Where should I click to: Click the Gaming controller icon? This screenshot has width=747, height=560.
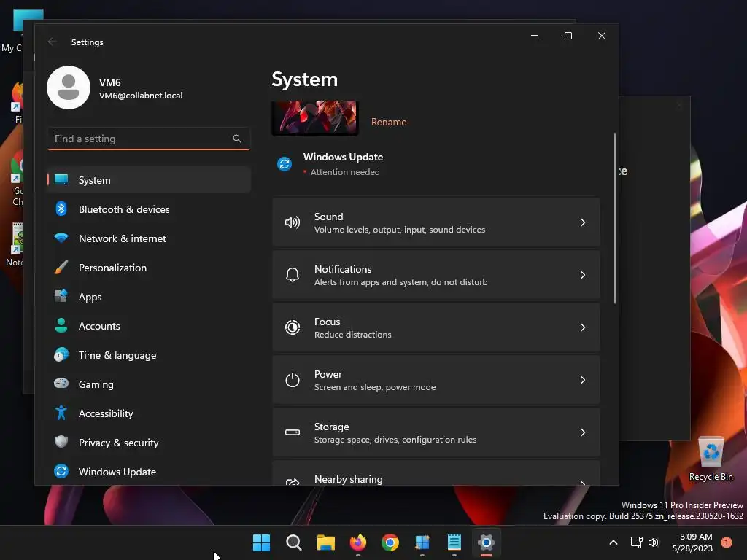tap(61, 384)
